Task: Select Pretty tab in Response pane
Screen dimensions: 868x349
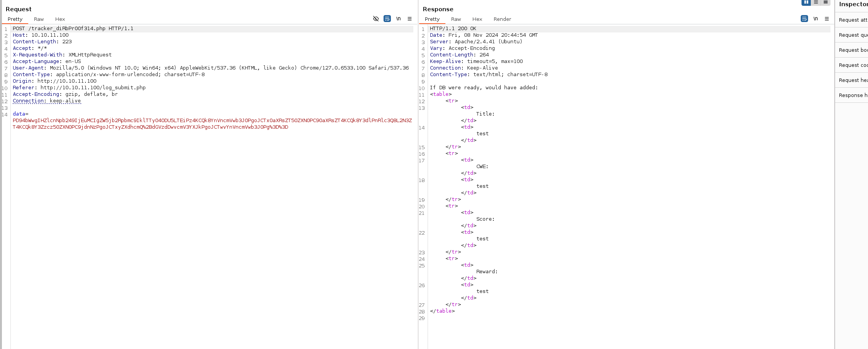Action: 432,19
